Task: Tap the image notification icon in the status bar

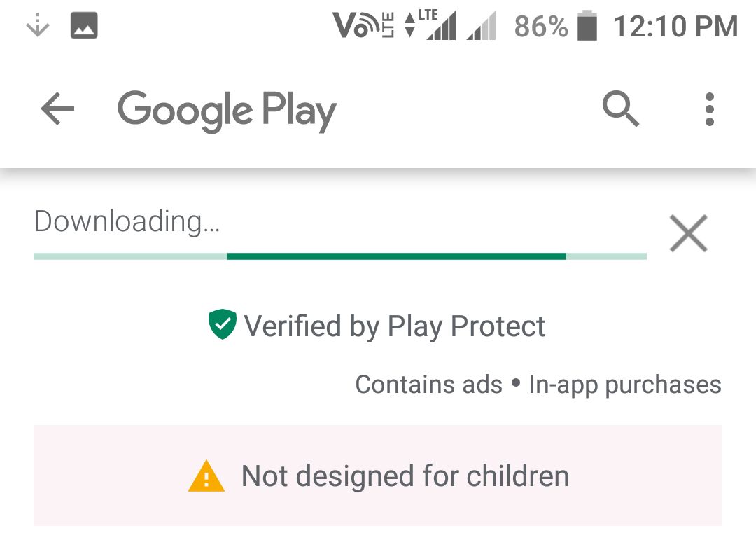Action: 84,27
